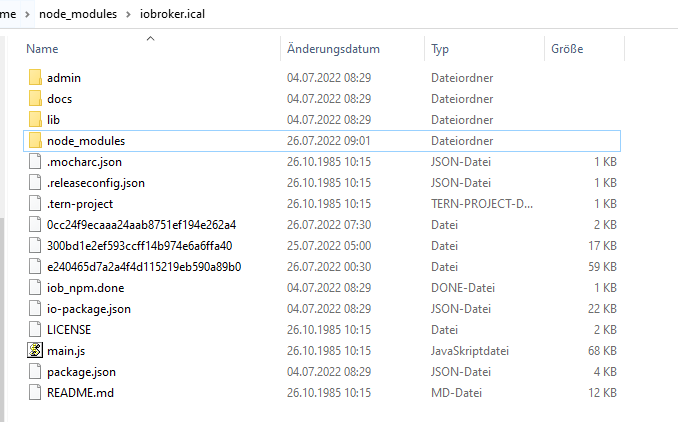Select the iob_npm.done file icon
The height and width of the screenshot is (422, 678).
(x=35, y=288)
